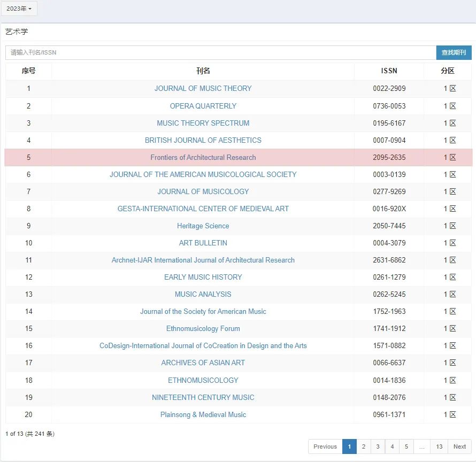The width and height of the screenshot is (476, 462).
Task: Click the 分区 column header
Action: pos(448,71)
